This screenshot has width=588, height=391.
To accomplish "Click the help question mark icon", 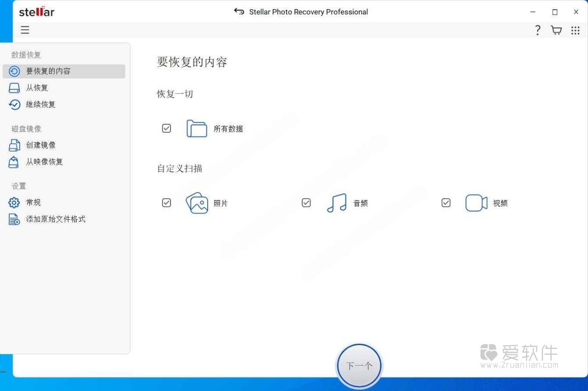I will click(x=537, y=30).
